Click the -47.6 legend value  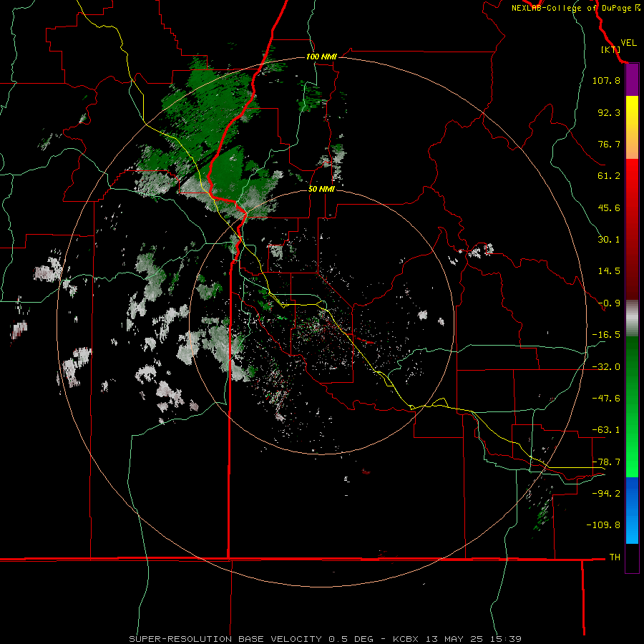pyautogui.click(x=606, y=399)
